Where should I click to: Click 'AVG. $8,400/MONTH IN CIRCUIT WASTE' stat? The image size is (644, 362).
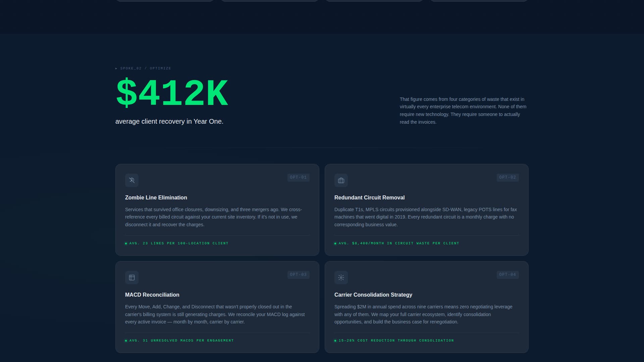click(x=397, y=243)
